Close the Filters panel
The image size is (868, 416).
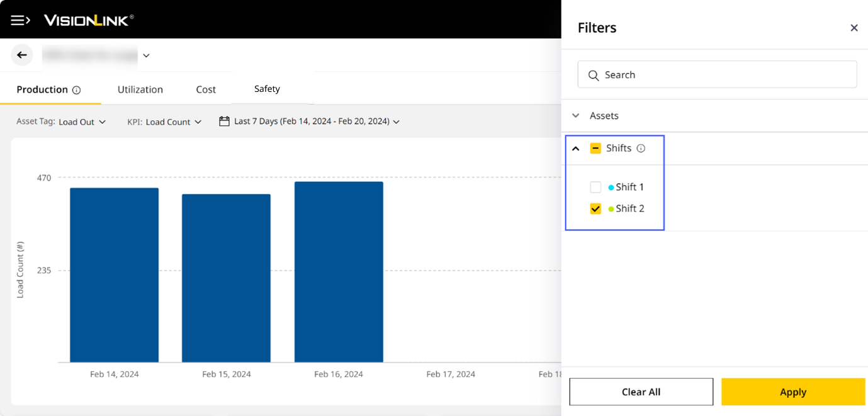tap(854, 28)
